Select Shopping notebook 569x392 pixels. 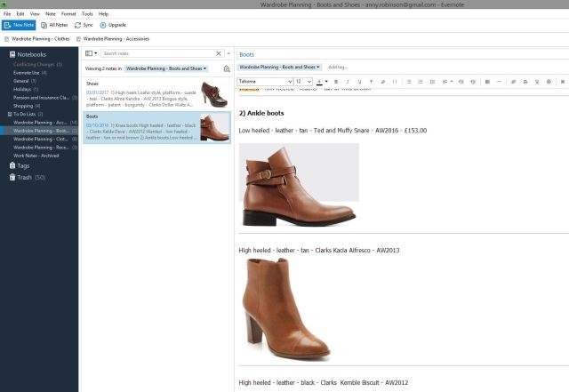coord(27,106)
